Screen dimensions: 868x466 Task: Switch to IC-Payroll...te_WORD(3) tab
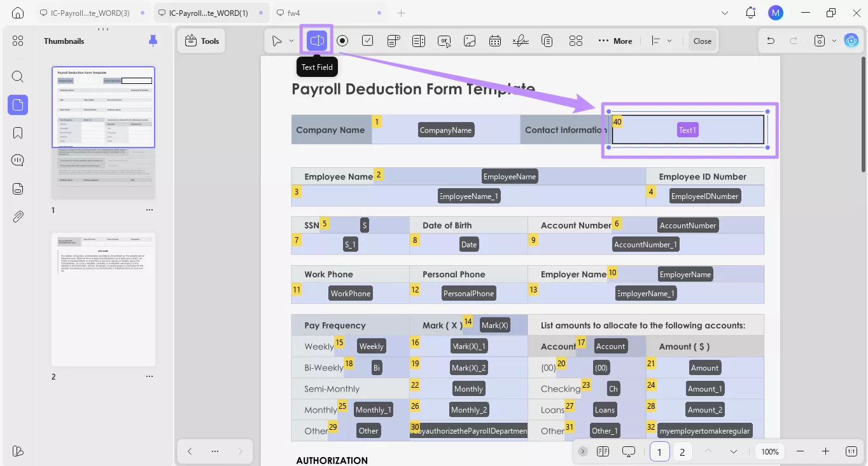click(x=90, y=13)
